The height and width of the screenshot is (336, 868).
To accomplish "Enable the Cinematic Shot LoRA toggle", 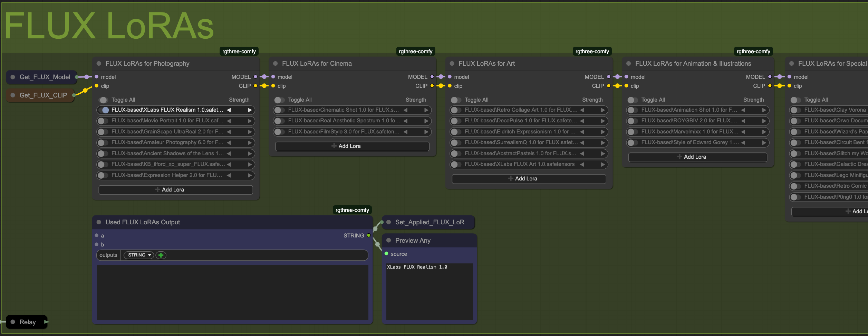I will [x=279, y=110].
